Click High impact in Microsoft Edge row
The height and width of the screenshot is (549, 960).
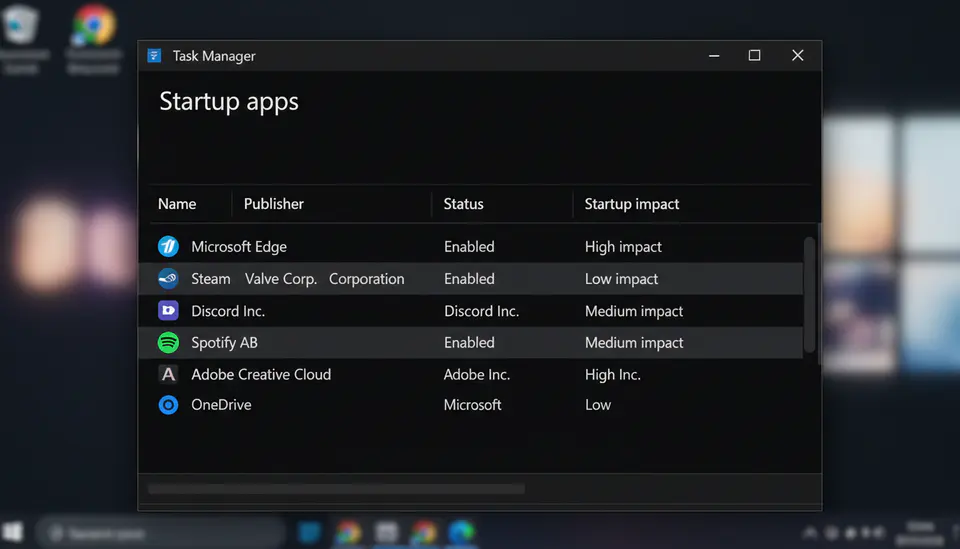623,247
